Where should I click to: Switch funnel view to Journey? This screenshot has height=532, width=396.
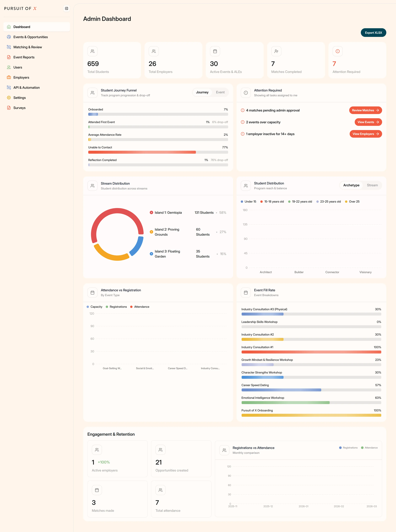[x=202, y=92]
